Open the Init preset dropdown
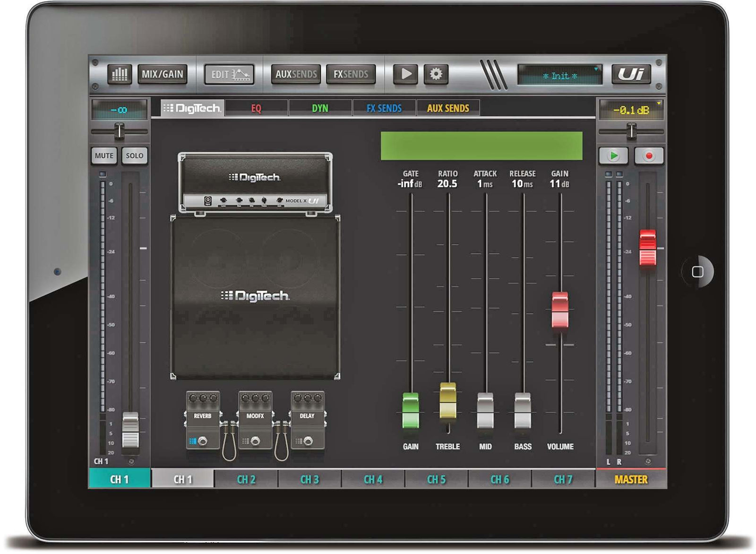 (560, 76)
